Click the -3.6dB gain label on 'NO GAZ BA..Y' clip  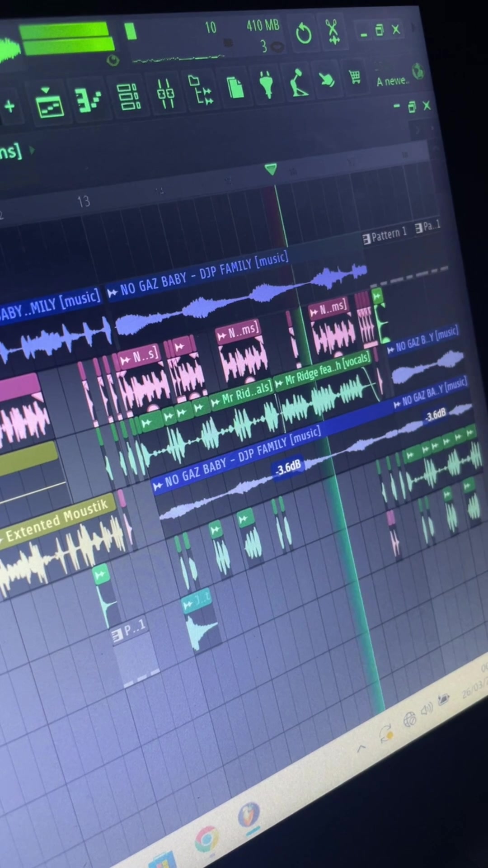pos(436,415)
